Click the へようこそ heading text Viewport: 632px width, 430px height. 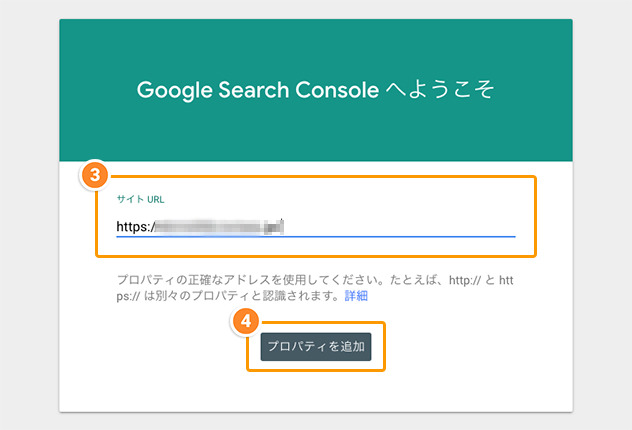pos(440,89)
